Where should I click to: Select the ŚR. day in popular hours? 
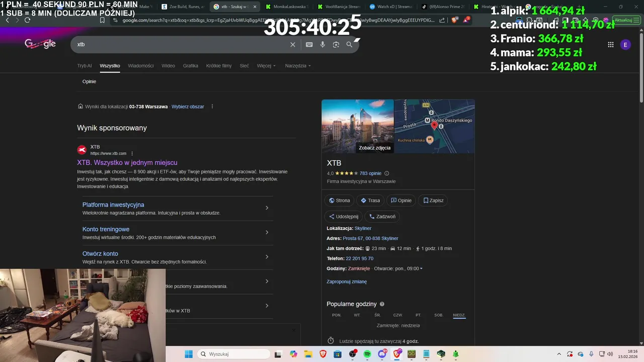pos(377,315)
